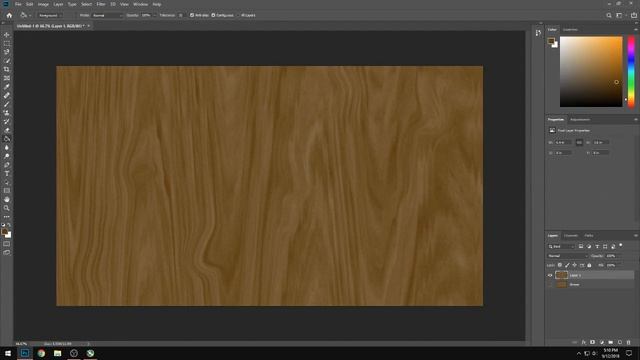Create a new group folder in Layers
The width and height of the screenshot is (640, 360).
610,342
